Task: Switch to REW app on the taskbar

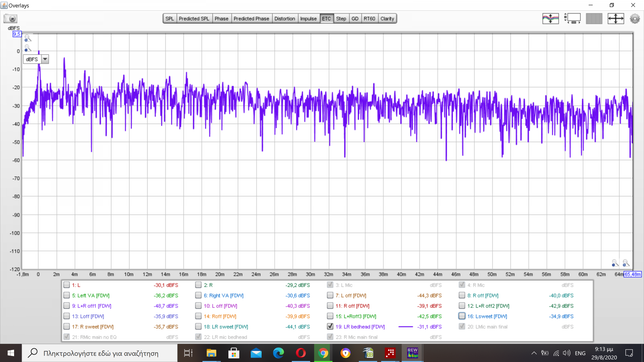Action: [413, 353]
